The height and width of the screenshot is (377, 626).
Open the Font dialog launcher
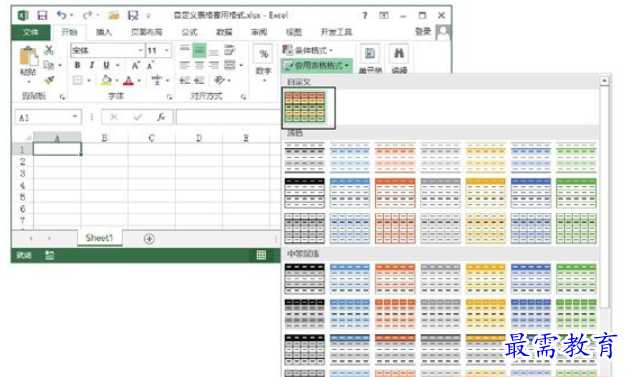click(169, 97)
